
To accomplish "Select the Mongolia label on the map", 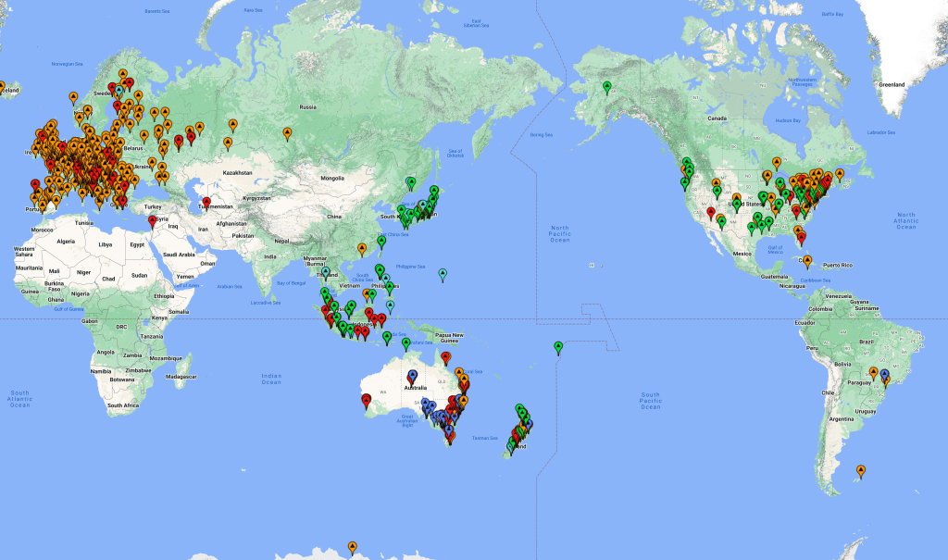I will (x=332, y=177).
